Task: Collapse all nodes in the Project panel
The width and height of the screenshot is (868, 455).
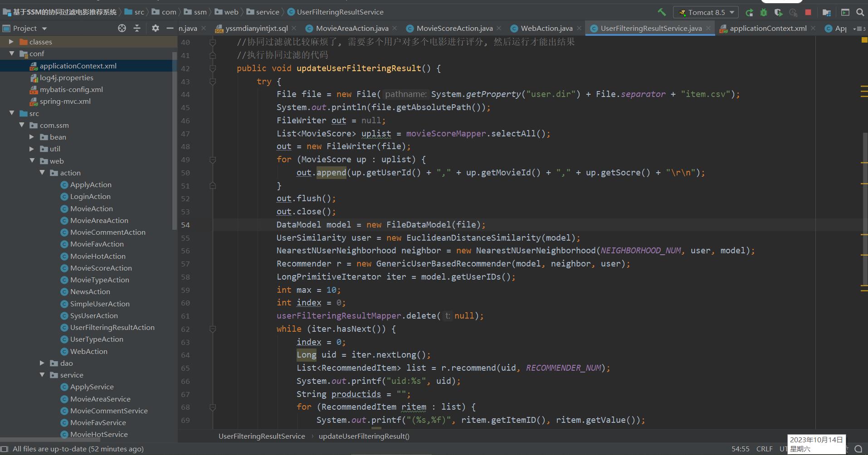Action: [137, 28]
